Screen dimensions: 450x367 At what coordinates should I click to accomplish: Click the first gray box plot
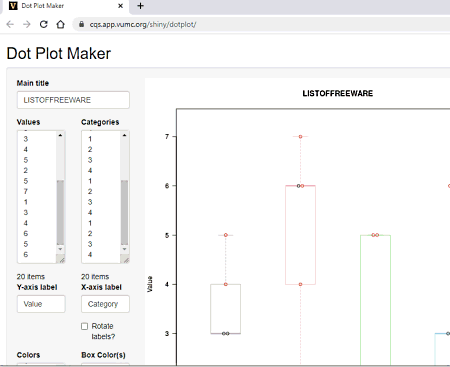[x=226, y=309]
